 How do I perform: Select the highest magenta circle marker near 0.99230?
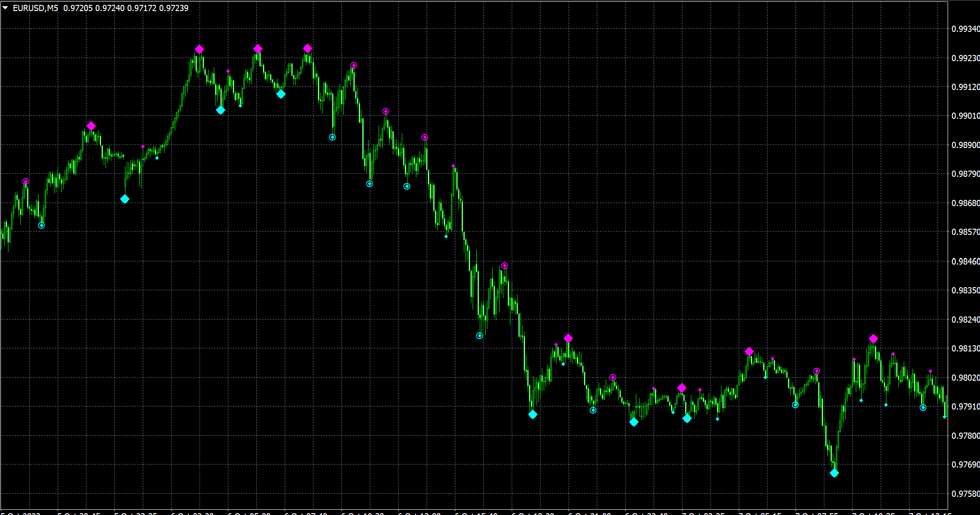click(353, 66)
